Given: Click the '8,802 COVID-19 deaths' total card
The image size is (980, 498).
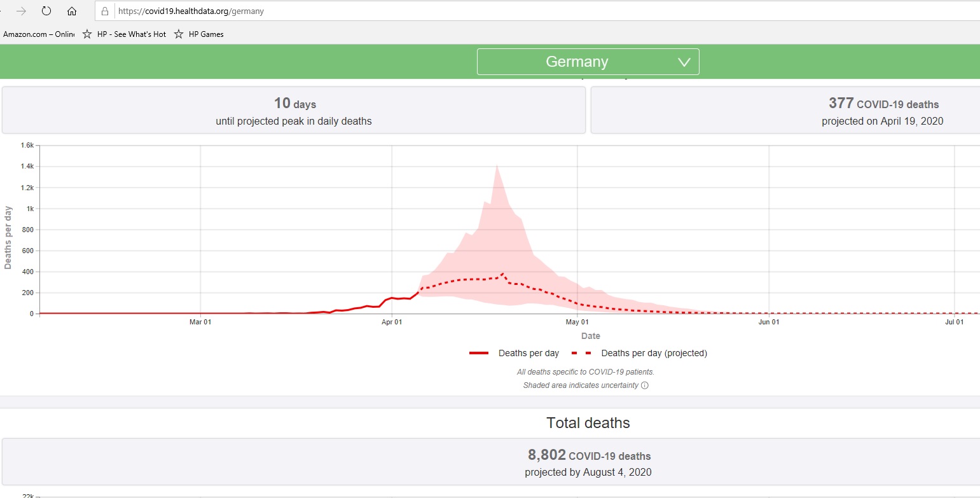Looking at the screenshot, I should [490, 462].
